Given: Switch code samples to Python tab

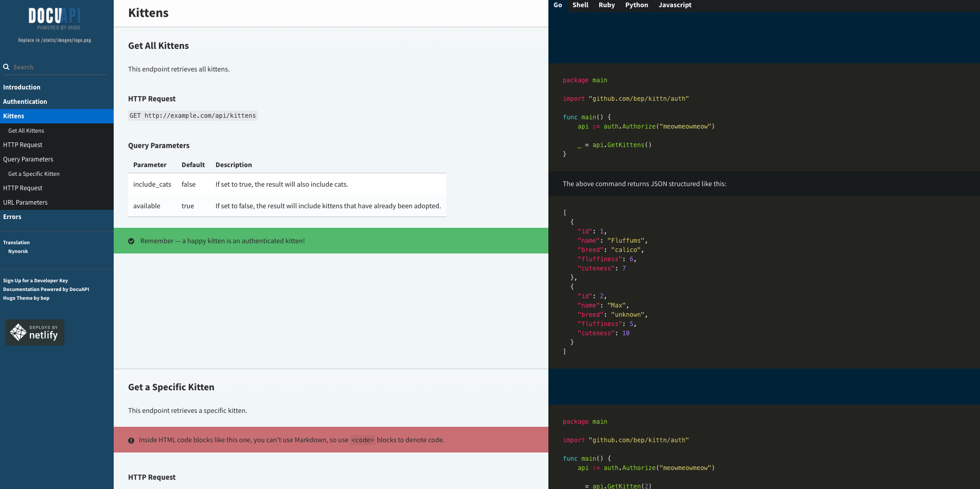Looking at the screenshot, I should coord(636,5).
